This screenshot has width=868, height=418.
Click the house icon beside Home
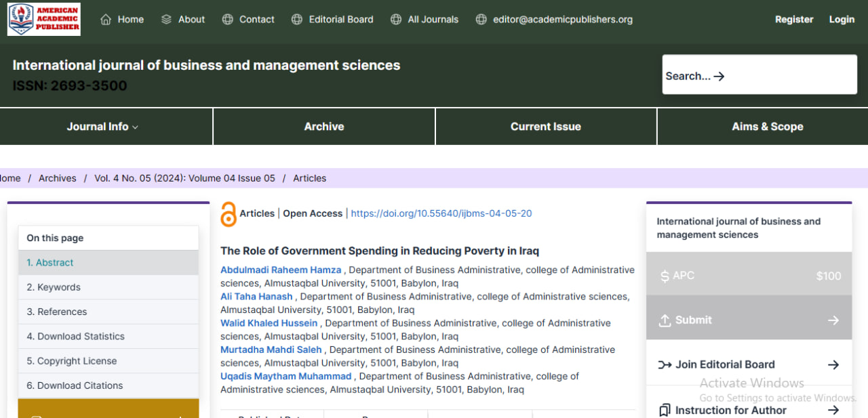pos(106,20)
